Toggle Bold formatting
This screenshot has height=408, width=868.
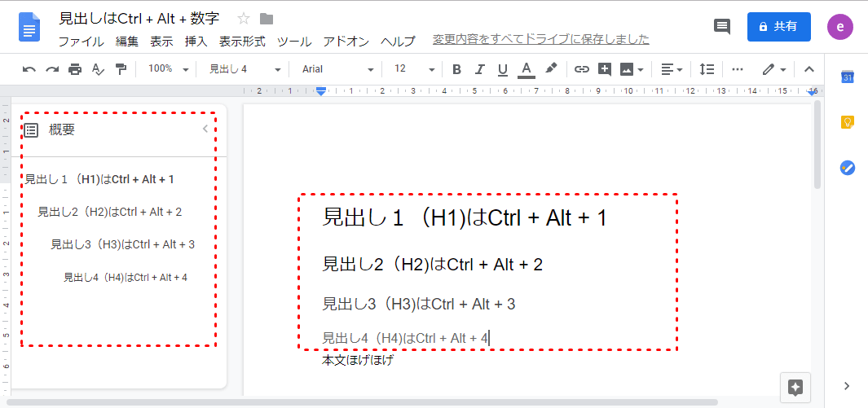click(456, 69)
